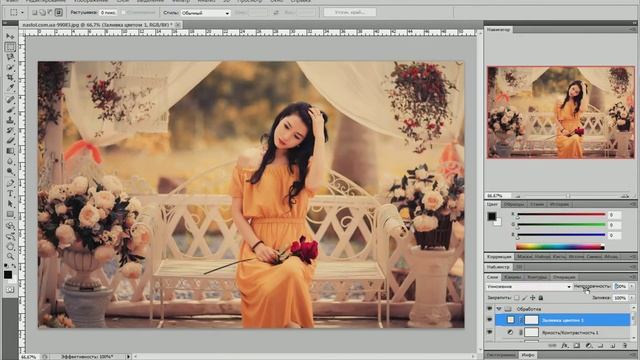This screenshot has width=640, height=360.
Task: Hide the Заливка цветом 1 layer
Action: (x=489, y=320)
